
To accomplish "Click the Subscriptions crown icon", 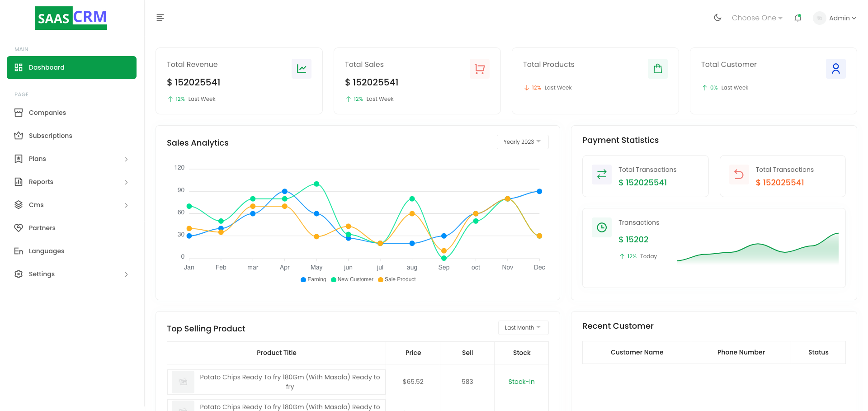I will pyautogui.click(x=19, y=136).
